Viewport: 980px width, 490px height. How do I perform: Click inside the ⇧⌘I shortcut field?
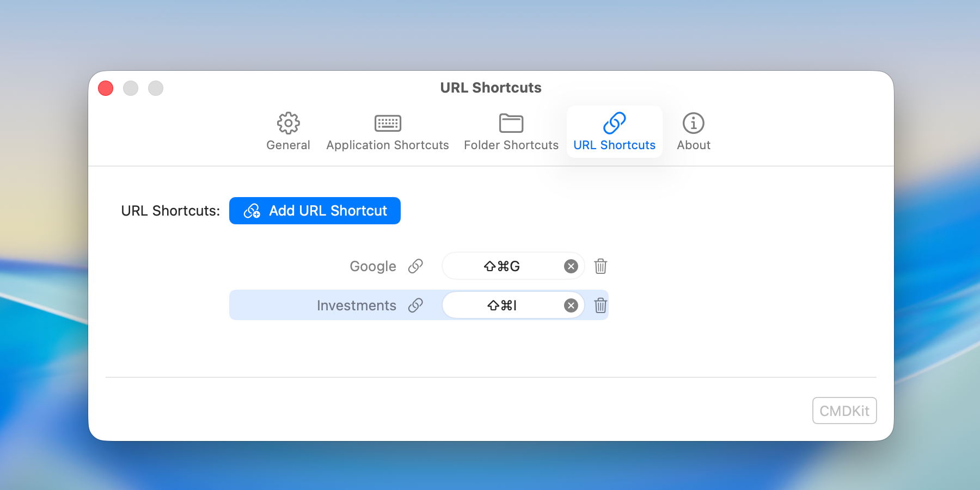(x=502, y=305)
